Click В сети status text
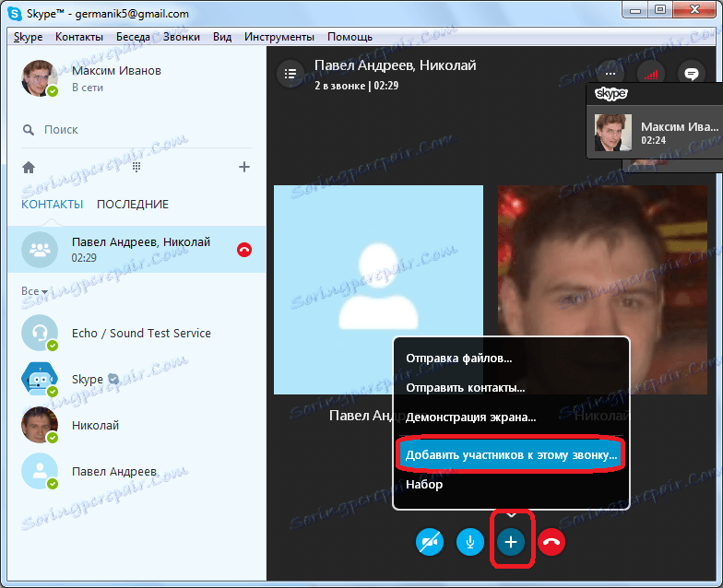 87,88
